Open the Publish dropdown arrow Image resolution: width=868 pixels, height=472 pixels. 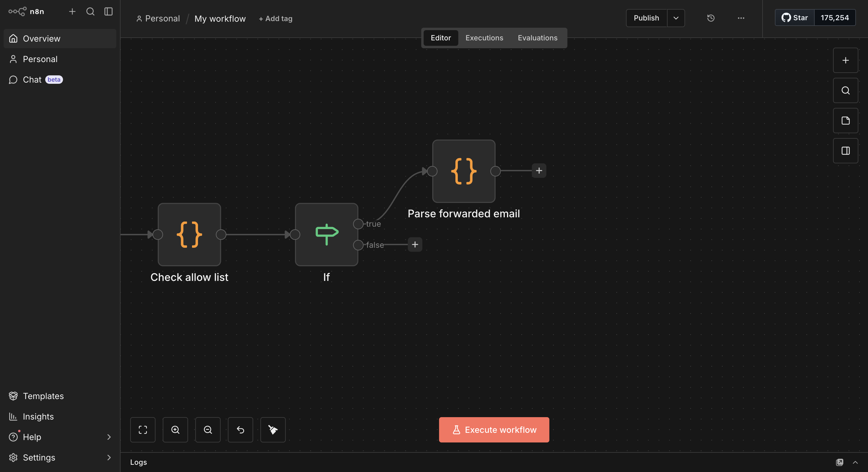676,18
